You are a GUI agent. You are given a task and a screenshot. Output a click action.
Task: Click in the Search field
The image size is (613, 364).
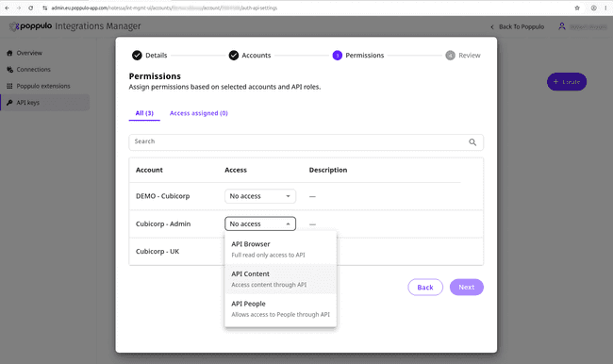(x=306, y=142)
